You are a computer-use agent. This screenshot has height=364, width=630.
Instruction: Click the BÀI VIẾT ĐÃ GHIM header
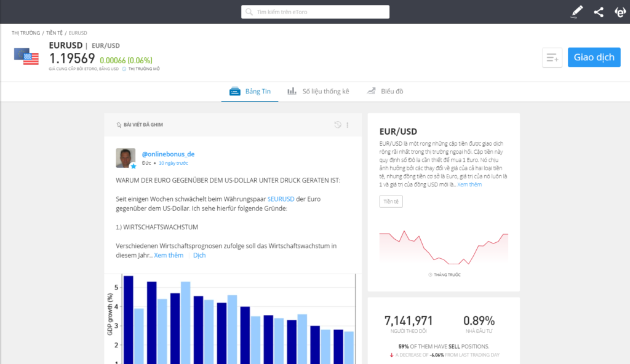click(143, 125)
